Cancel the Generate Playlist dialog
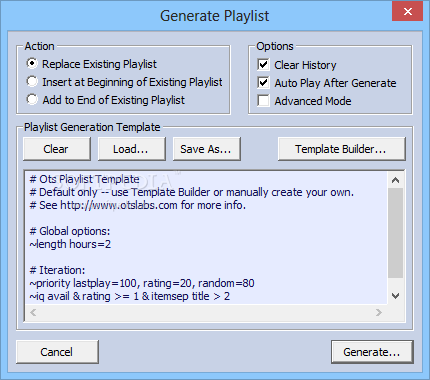This screenshot has height=380, width=430. 57,352
